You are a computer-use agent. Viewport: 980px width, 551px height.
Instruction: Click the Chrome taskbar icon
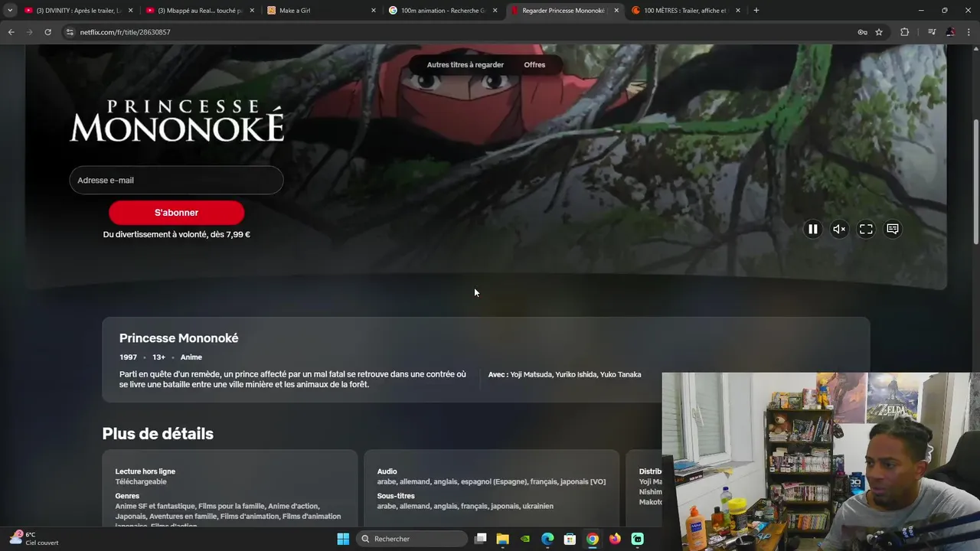pos(593,539)
